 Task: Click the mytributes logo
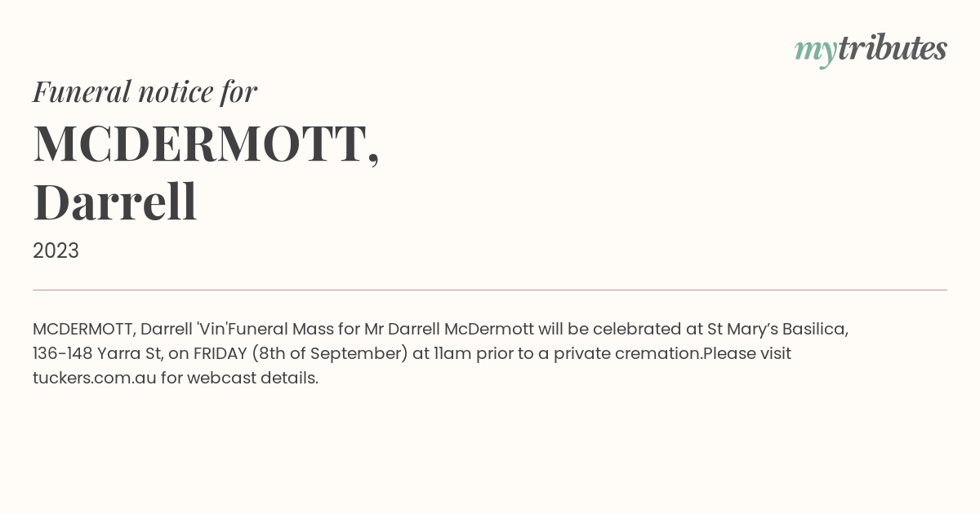click(x=871, y=50)
